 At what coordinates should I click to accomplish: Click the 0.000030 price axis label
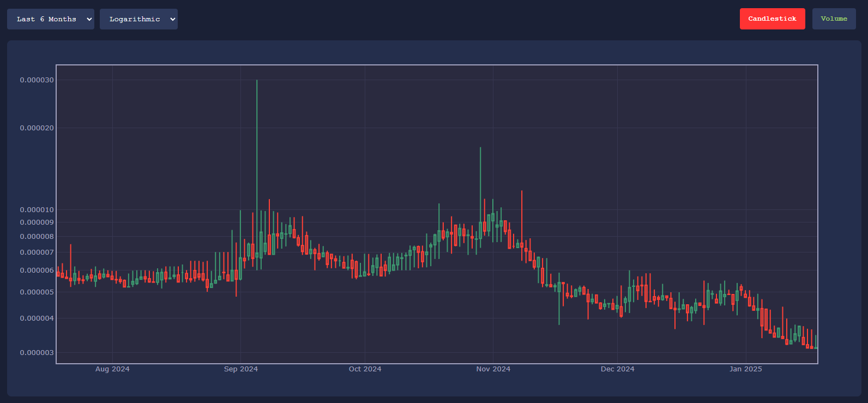pyautogui.click(x=37, y=80)
